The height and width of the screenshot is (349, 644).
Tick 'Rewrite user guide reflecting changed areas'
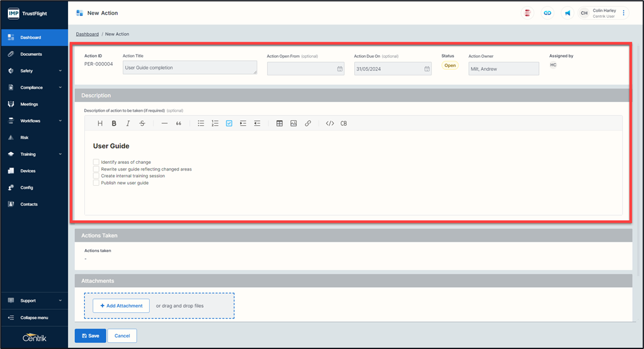pyautogui.click(x=96, y=169)
